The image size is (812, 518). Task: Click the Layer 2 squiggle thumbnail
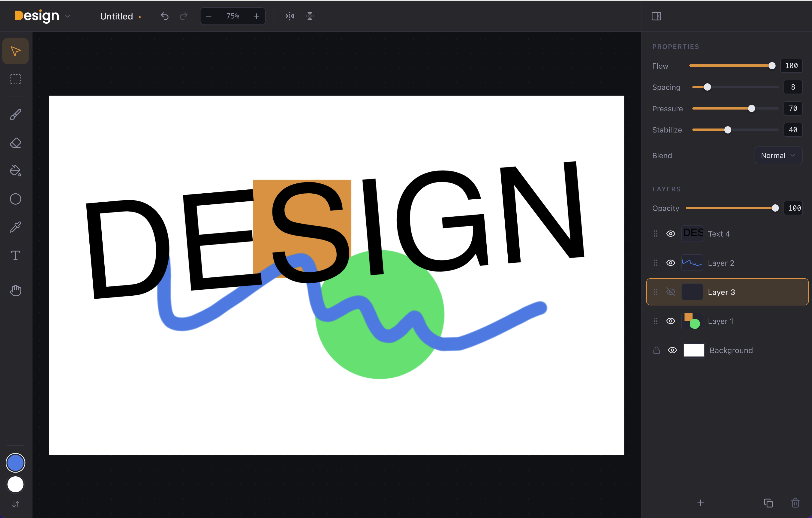(692, 263)
